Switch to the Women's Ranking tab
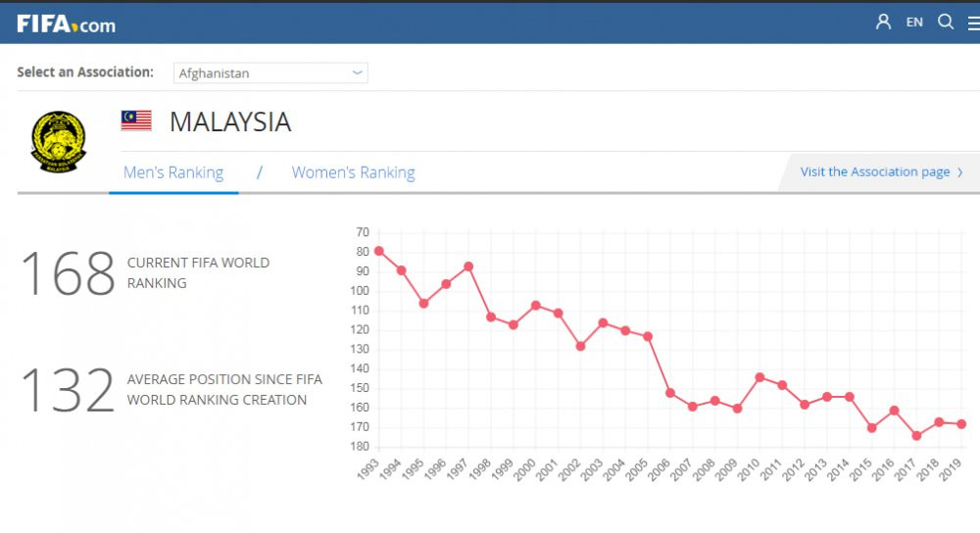This screenshot has height=533, width=980. 353,172
